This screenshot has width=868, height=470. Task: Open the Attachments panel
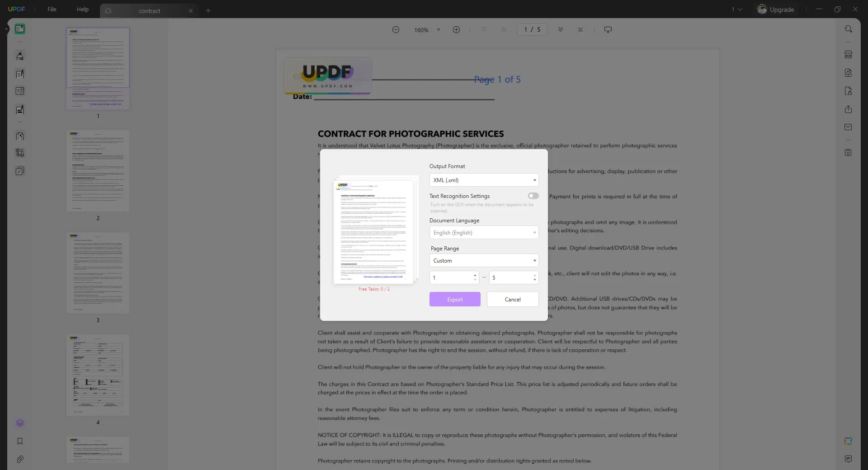coord(20,459)
